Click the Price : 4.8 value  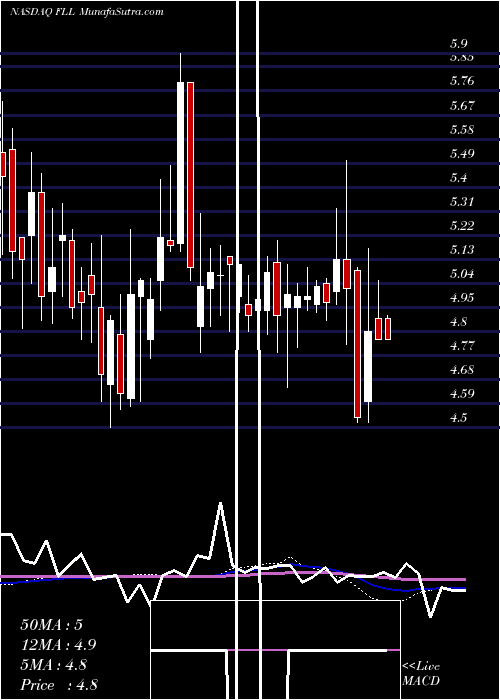tap(59, 685)
